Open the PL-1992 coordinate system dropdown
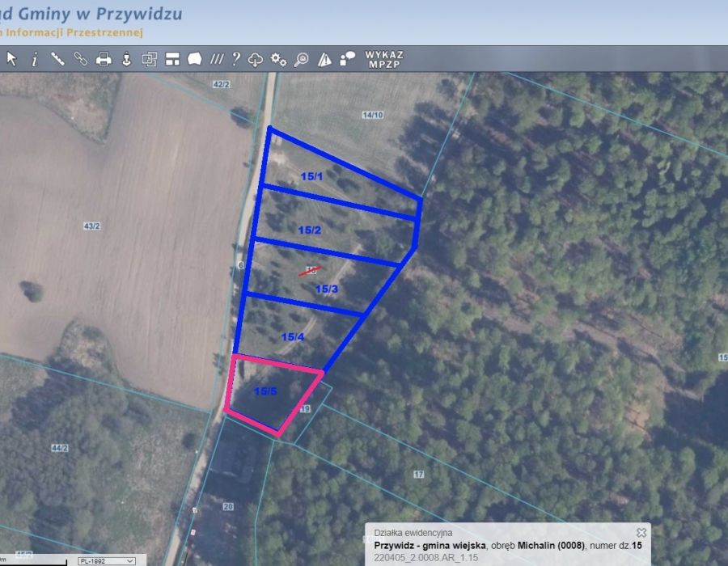The image size is (728, 566). [x=106, y=560]
